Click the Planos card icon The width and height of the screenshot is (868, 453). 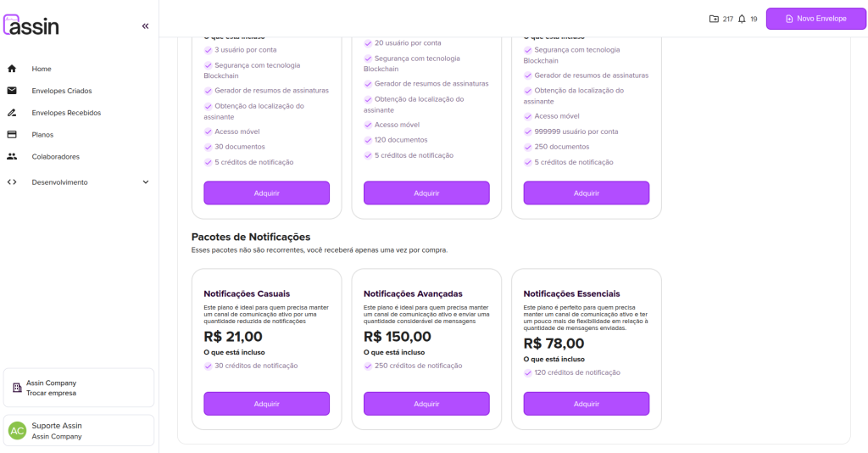point(12,135)
